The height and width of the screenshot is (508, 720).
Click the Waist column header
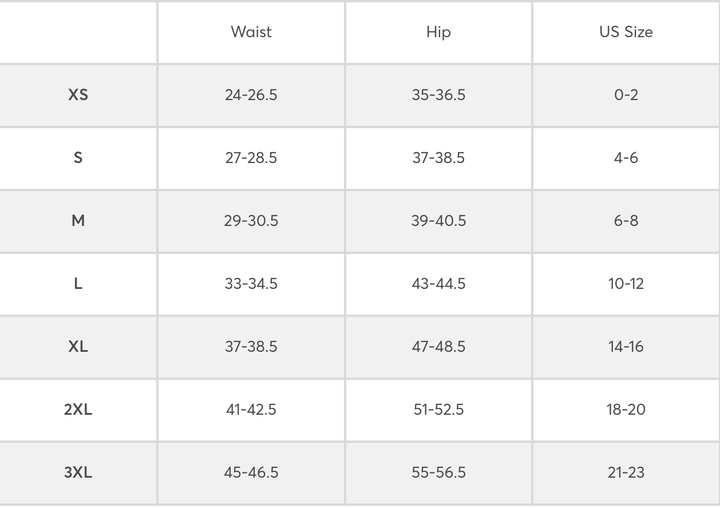tap(251, 32)
